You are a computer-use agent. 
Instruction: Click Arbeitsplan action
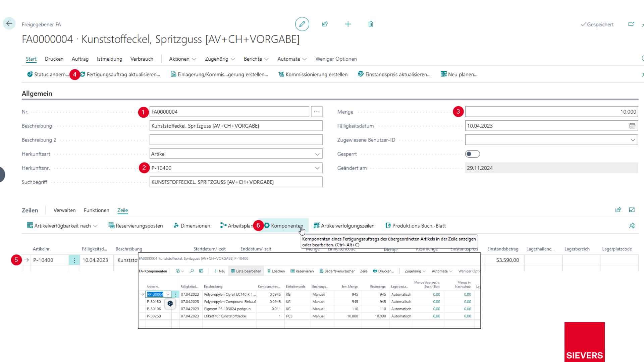click(x=236, y=226)
